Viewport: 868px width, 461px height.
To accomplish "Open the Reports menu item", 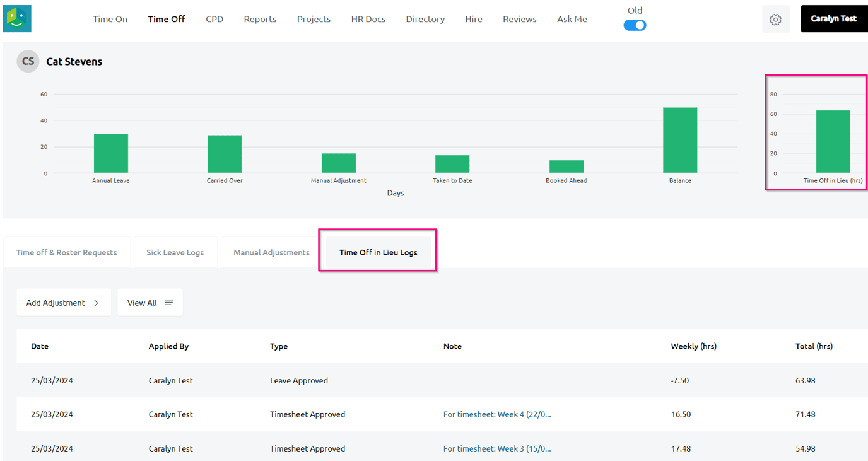I will coord(260,19).
